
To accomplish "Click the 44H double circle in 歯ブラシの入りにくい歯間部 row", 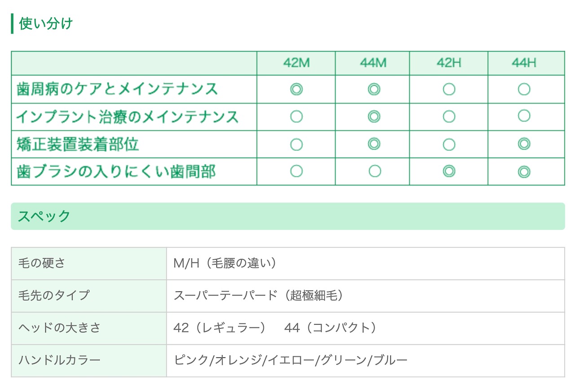I will [524, 172].
